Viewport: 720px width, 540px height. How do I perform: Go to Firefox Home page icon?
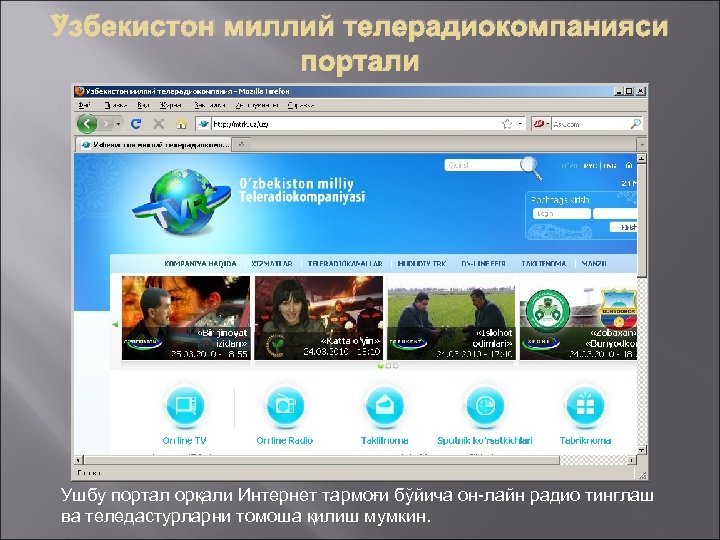181,124
